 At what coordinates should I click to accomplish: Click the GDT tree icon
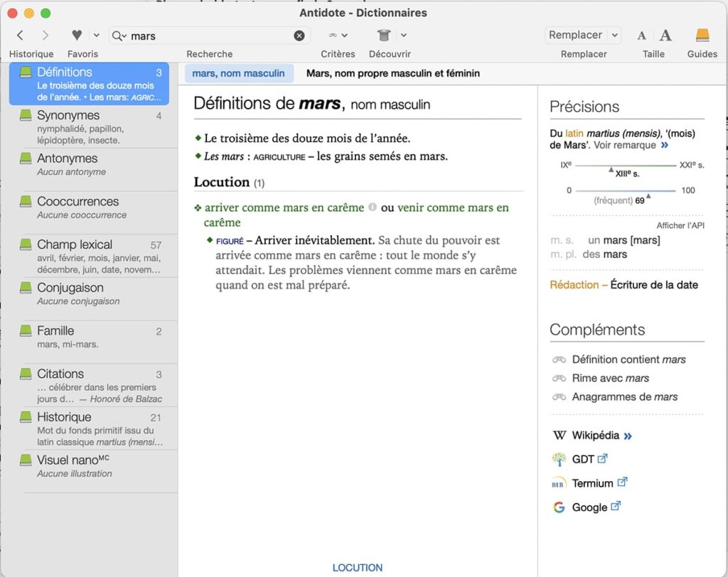(x=559, y=459)
